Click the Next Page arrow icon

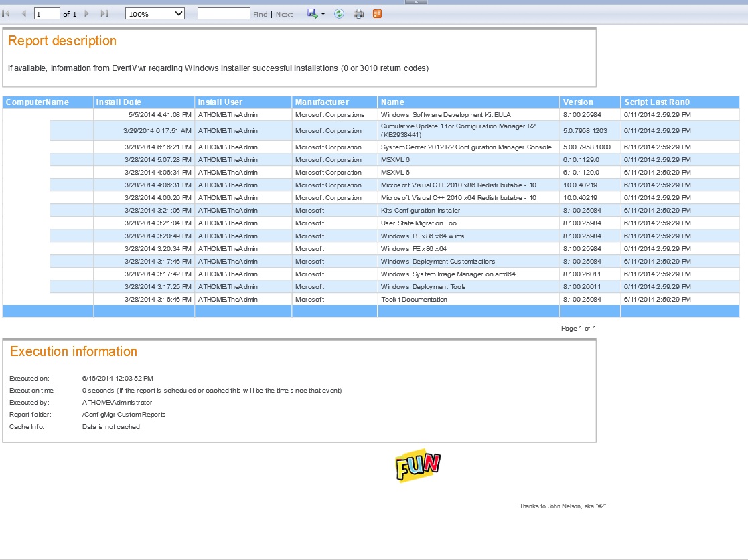pos(86,14)
